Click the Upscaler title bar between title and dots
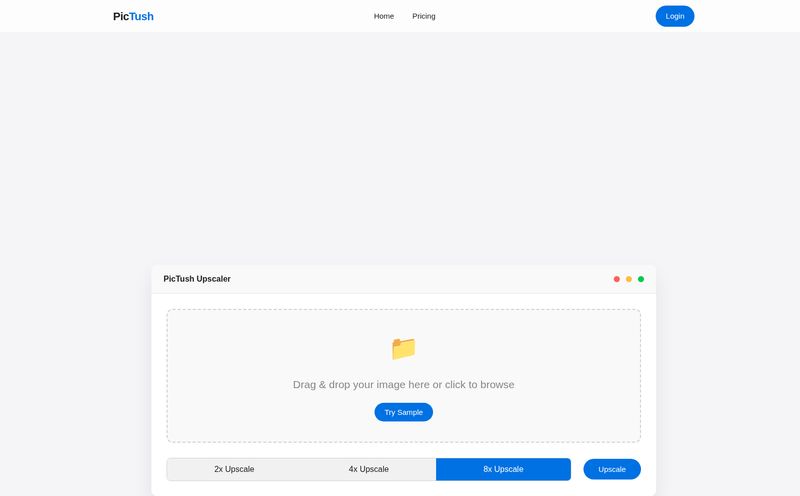 click(x=420, y=279)
